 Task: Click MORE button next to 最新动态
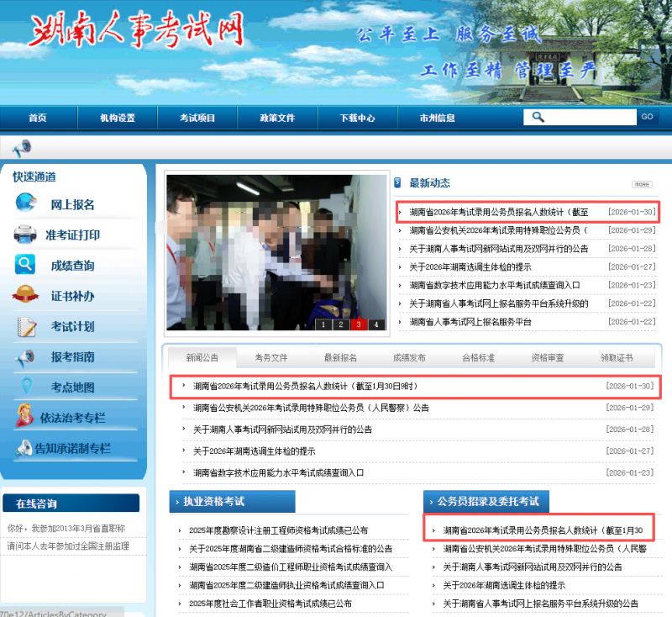(642, 184)
